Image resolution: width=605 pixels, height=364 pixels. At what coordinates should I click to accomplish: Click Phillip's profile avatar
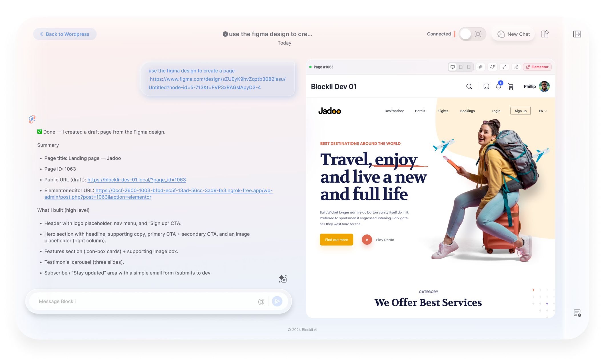tap(544, 87)
